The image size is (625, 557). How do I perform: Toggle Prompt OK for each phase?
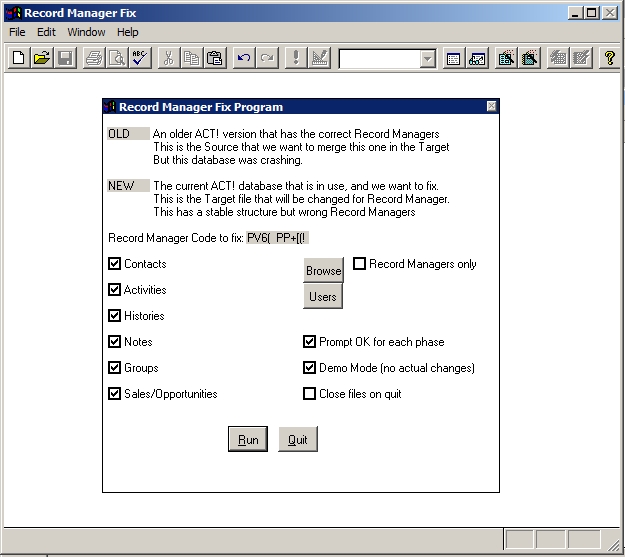(x=309, y=342)
